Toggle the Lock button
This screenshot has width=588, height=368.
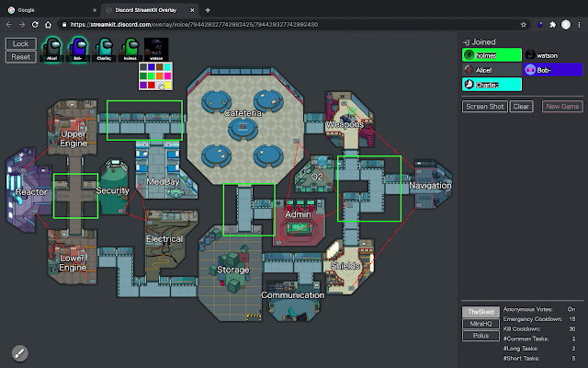(20, 43)
